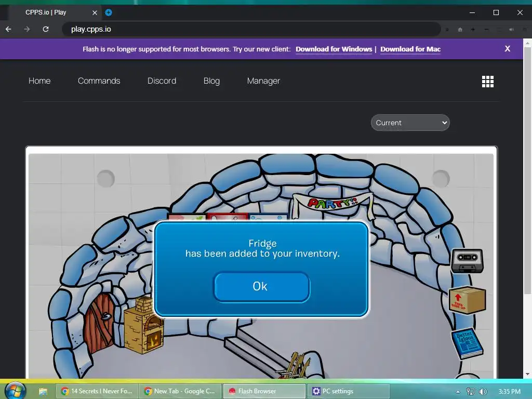The height and width of the screenshot is (399, 532).
Task: Bookmark page with the star icon
Action: tap(447, 30)
